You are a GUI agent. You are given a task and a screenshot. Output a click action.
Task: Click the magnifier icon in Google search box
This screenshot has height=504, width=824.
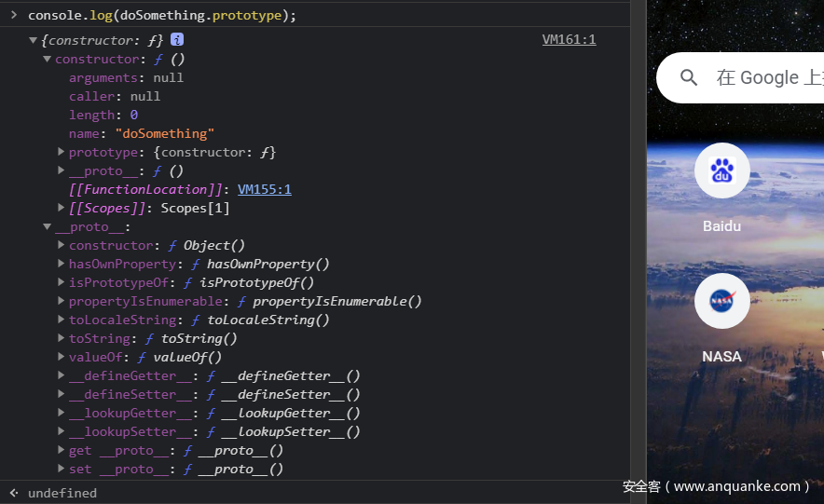pyautogui.click(x=689, y=77)
